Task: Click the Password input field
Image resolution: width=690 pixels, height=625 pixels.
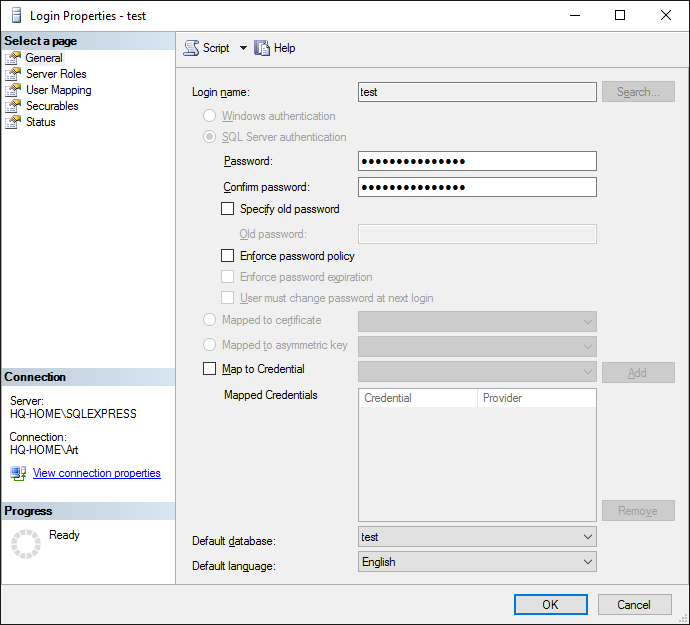Action: coord(477,161)
